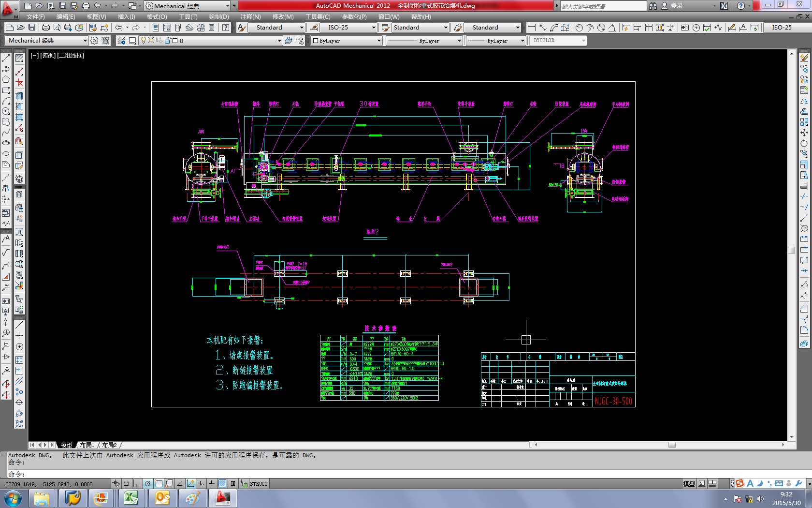Image resolution: width=812 pixels, height=508 pixels.
Task: Open the BYCOLOR plot style dropdown
Action: pos(559,41)
